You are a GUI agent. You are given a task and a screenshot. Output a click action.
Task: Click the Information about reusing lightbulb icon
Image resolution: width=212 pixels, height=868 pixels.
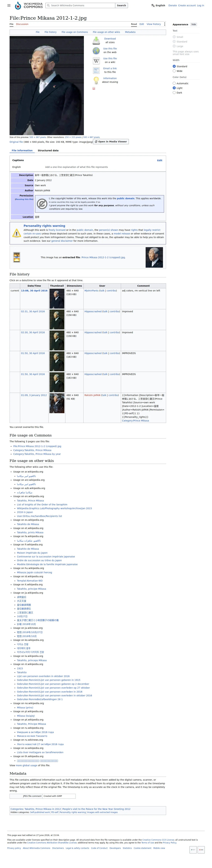tap(96, 80)
